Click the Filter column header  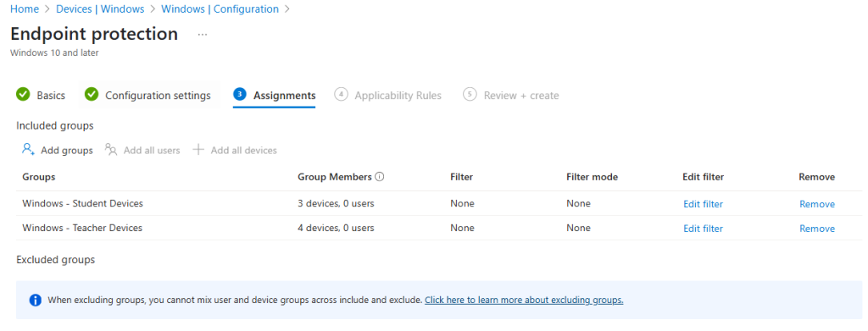462,177
